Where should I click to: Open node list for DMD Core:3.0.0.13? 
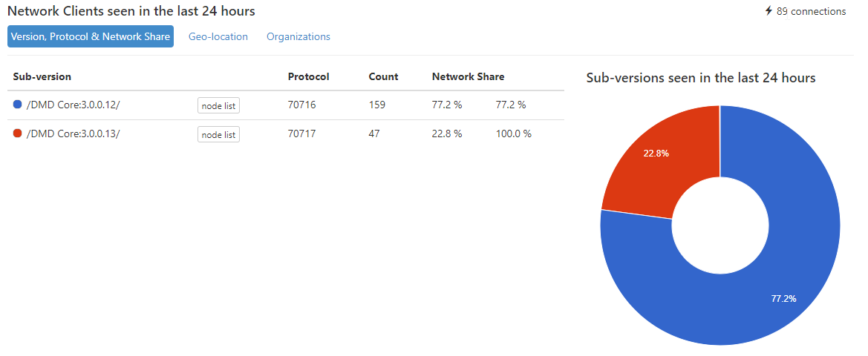tap(218, 134)
